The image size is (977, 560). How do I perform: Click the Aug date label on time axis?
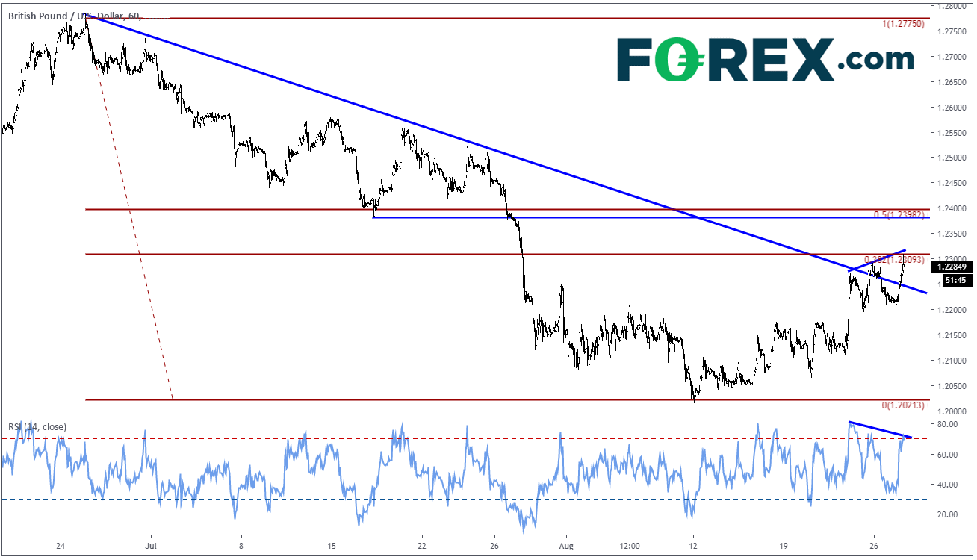(565, 546)
